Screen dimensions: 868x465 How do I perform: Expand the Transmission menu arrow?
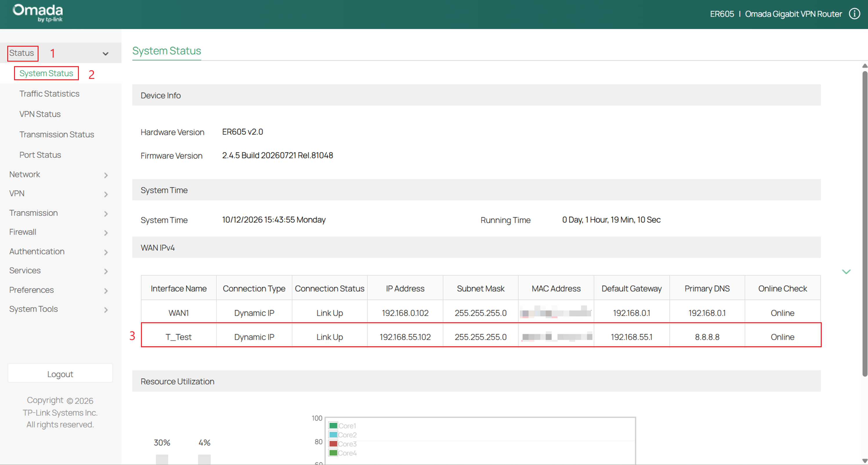[106, 213]
